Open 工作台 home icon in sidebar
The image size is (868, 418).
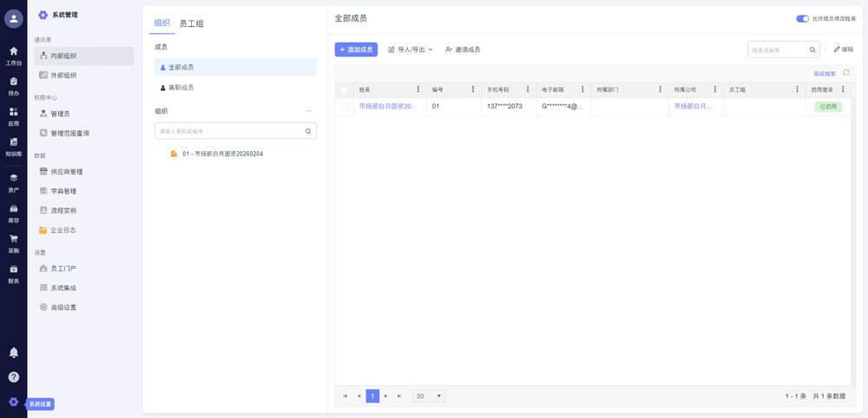click(x=13, y=54)
